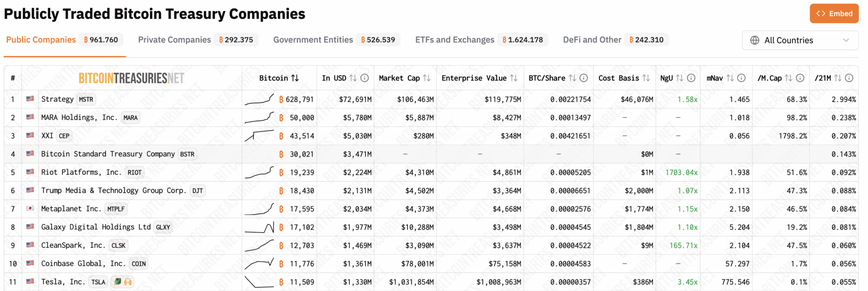This screenshot has width=868, height=291.
Task: Click Galaxy Digital's holdings sparkline chart
Action: (x=259, y=227)
